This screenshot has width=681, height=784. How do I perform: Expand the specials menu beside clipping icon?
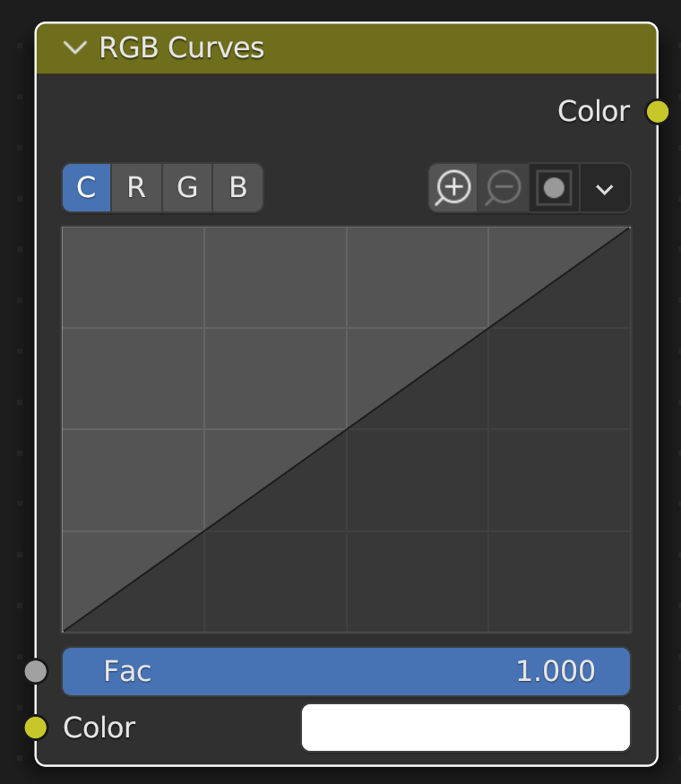(x=604, y=188)
